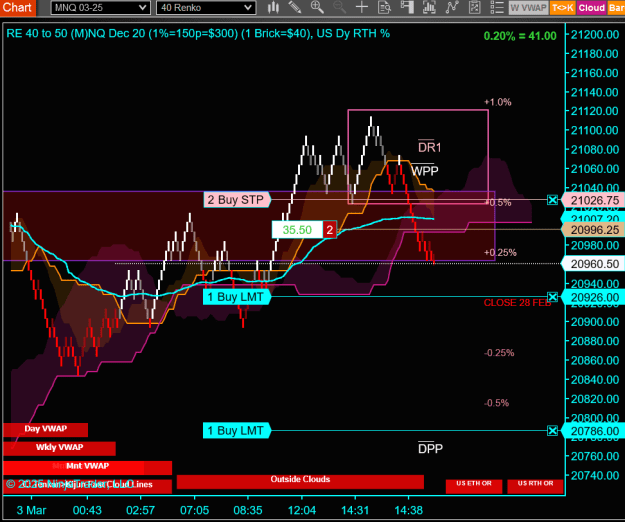The image size is (625, 522).
Task: Click the red position quantity 2 box
Action: pos(330,230)
